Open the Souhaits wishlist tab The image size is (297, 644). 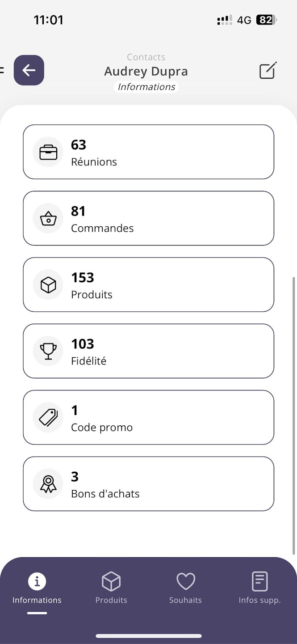pos(185,588)
